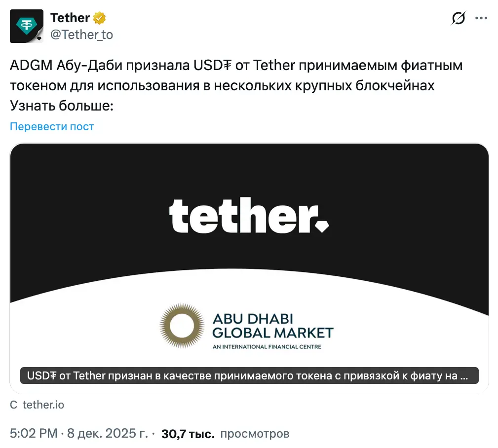Click the gold verified badge
The width and height of the screenshot is (498, 448).
click(x=100, y=18)
